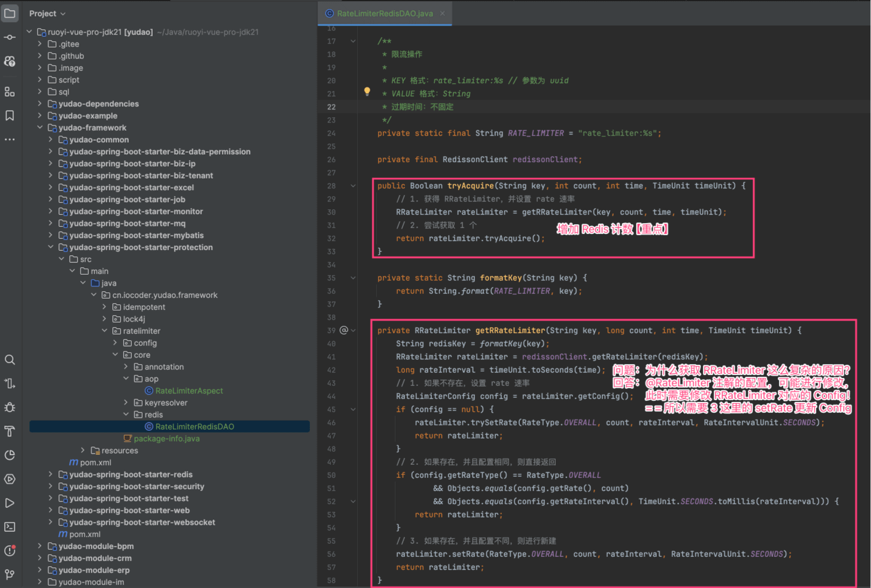Open the Structure tool window
This screenshot has height=588, width=871.
click(10, 92)
